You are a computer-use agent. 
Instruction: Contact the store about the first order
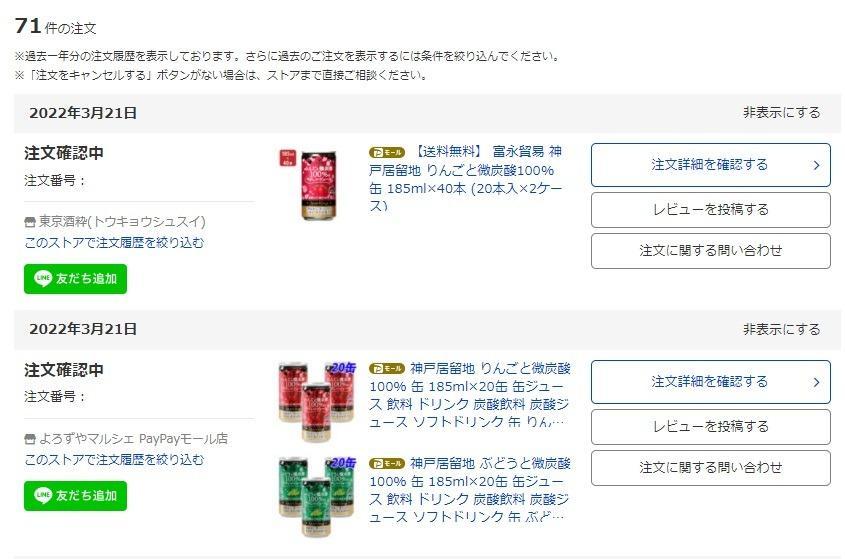710,251
